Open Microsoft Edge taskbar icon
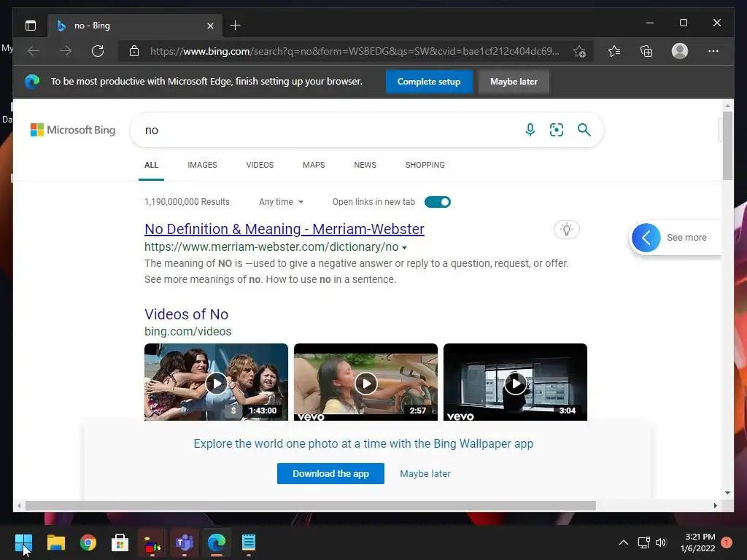 (x=216, y=542)
